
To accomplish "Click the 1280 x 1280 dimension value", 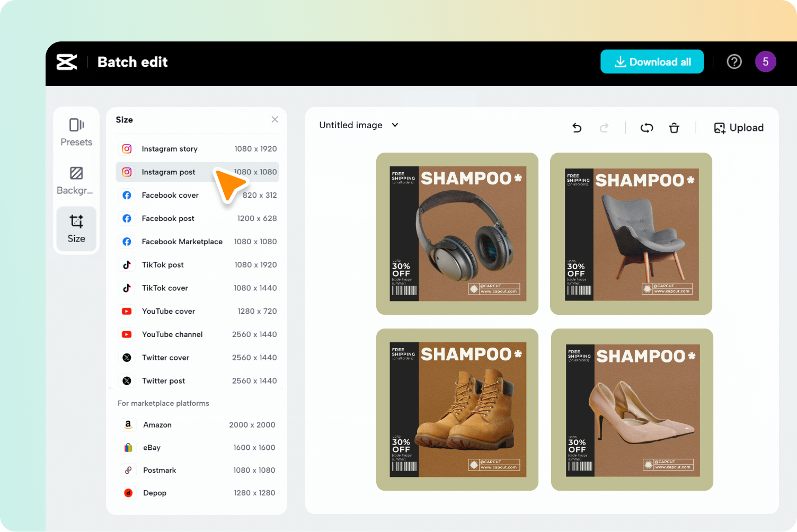I will 254,493.
